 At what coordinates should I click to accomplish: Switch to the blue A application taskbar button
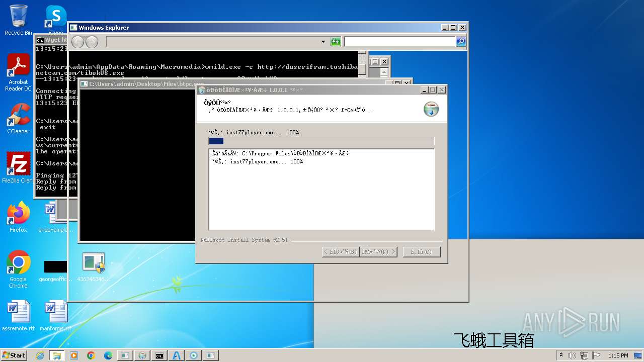[x=176, y=355]
